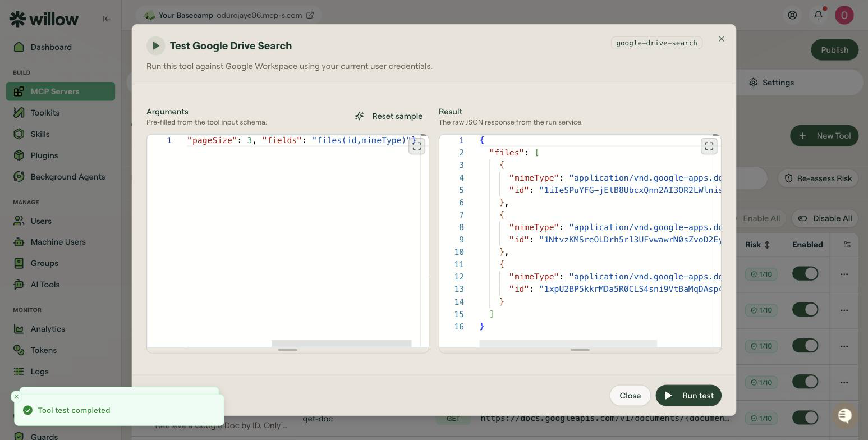This screenshot has height=440, width=868.
Task: Click the Machine Users robot icon
Action: coord(19,242)
